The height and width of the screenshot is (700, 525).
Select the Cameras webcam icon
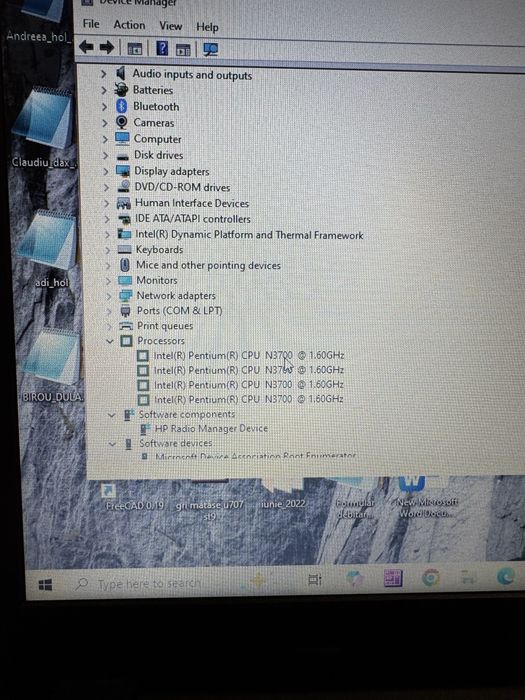pyautogui.click(x=121, y=122)
